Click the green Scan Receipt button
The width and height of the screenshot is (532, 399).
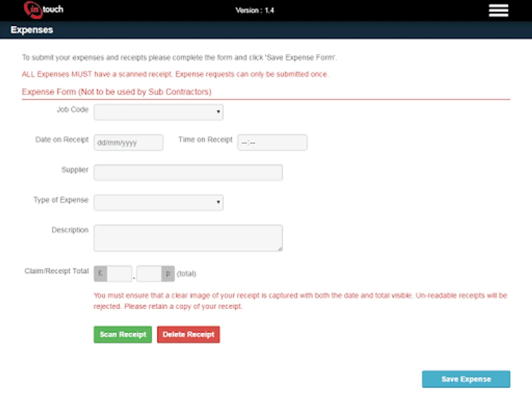coord(123,335)
